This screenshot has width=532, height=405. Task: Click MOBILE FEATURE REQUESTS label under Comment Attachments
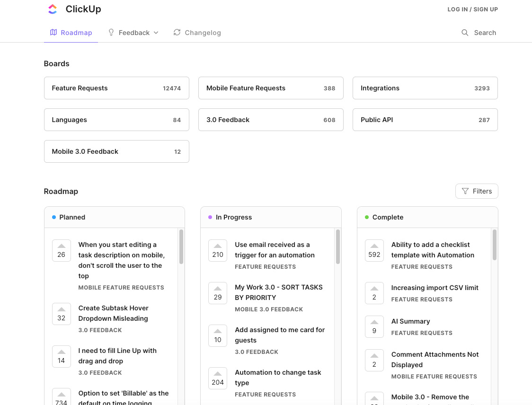[434, 377]
